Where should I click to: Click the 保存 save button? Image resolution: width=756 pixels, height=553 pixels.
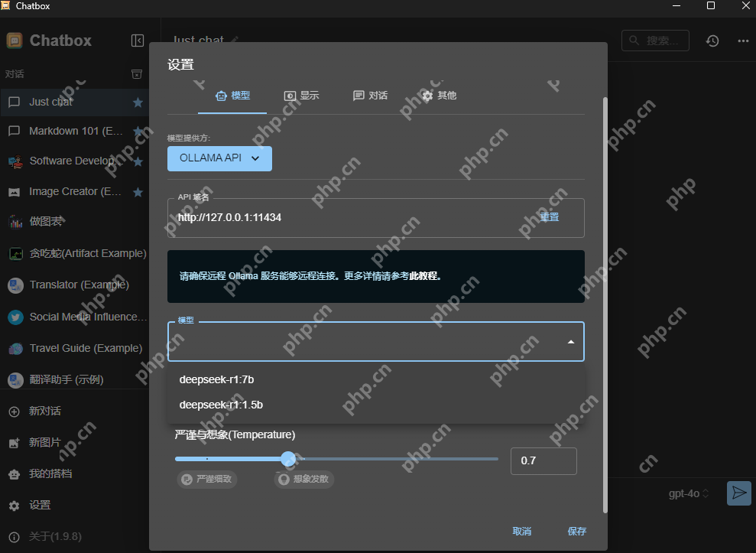click(576, 532)
